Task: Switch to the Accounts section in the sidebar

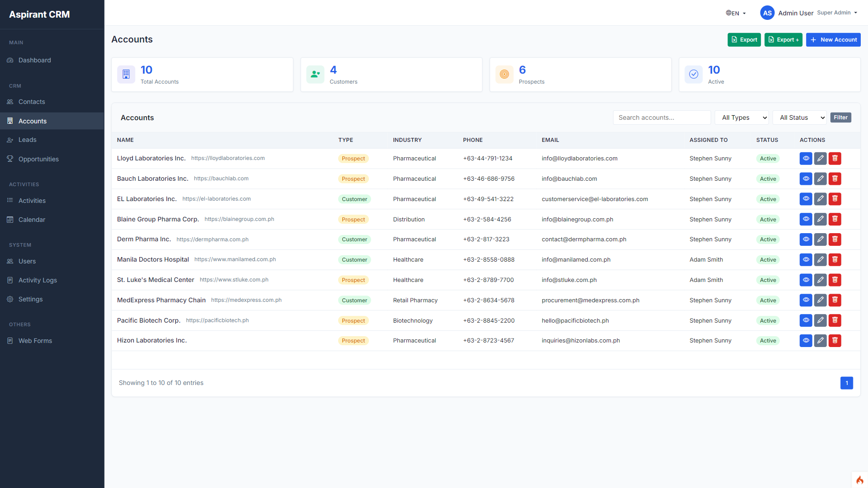Action: point(10,121)
